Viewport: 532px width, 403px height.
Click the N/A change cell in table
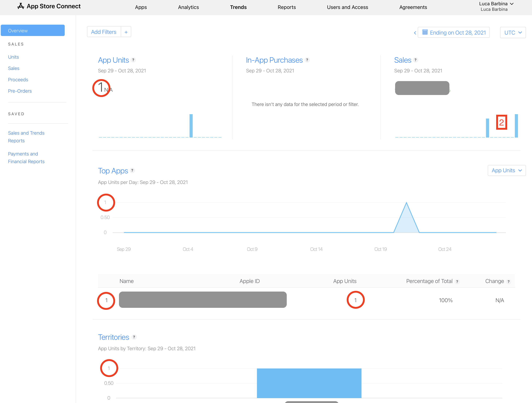(500, 300)
